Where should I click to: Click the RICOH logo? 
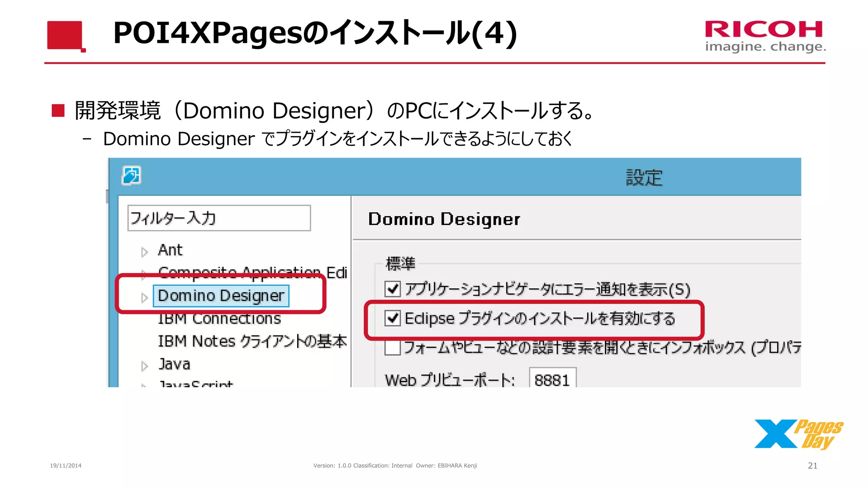(765, 36)
